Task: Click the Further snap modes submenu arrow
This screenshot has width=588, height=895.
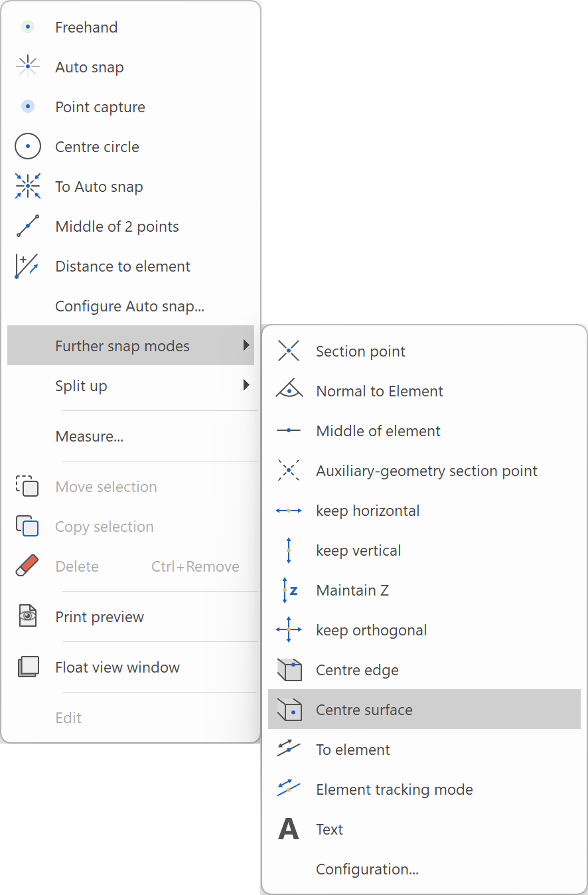Action: 246,346
